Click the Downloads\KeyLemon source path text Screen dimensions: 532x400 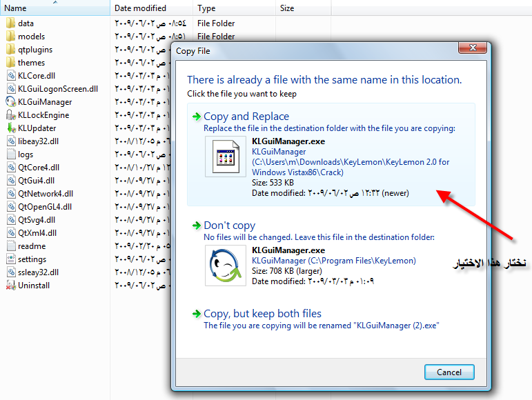coord(351,167)
